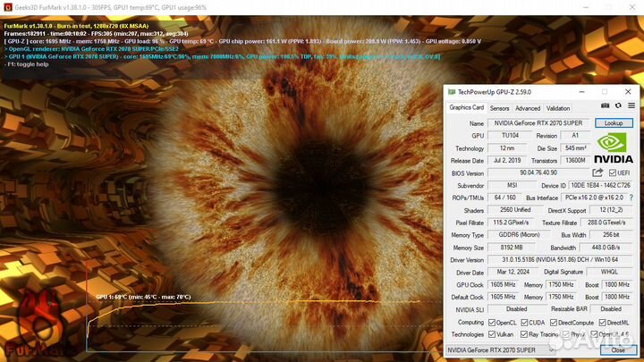Screen dimensions: 644x362
Task: Switch to the Sensors tab
Action: point(499,108)
